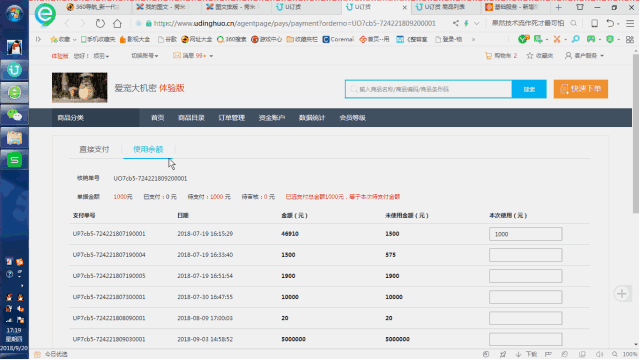Click the amount field in row UP7cb5-724221807190005
The image size is (640, 360).
[525, 276]
